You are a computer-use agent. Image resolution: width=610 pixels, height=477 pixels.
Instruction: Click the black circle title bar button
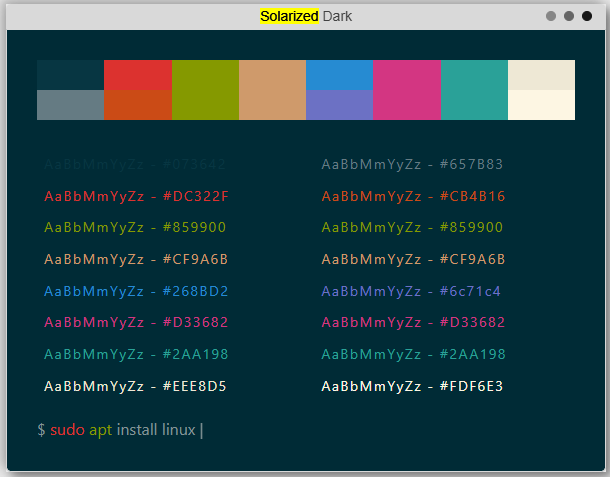point(587,16)
